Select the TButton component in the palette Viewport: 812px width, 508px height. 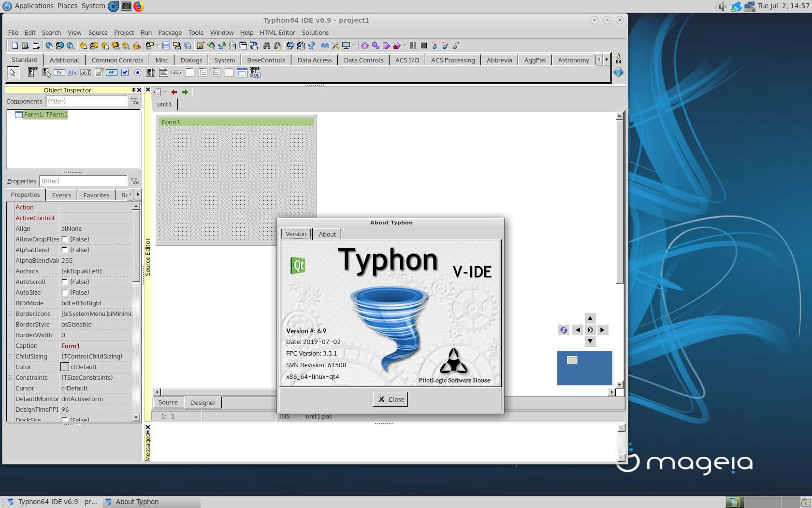point(59,73)
